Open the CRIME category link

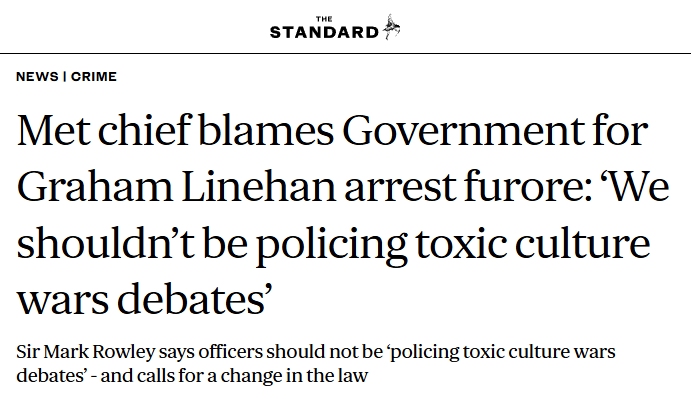click(x=94, y=76)
